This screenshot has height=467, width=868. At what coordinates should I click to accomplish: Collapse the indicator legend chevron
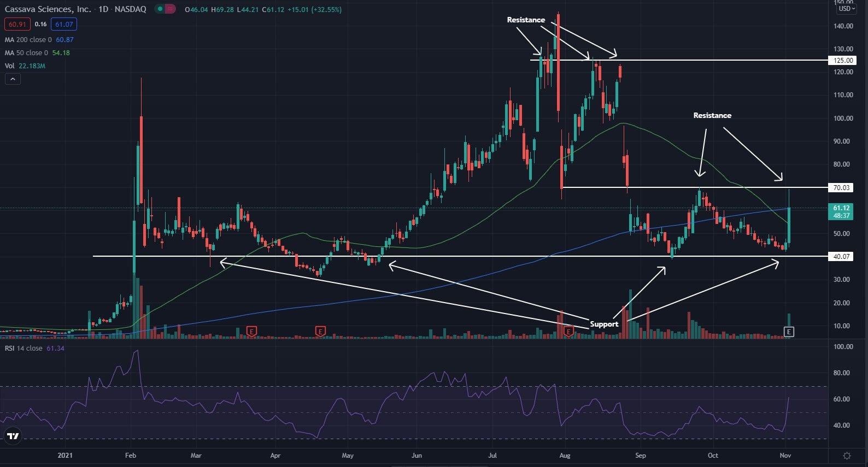tap(13, 79)
